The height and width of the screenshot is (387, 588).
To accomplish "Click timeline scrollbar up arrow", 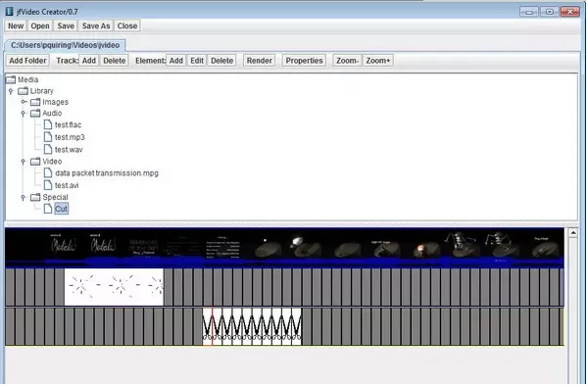I will coord(572,233).
